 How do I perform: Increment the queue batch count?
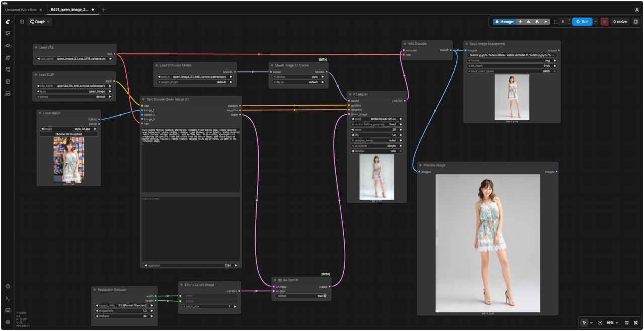pos(569,20)
